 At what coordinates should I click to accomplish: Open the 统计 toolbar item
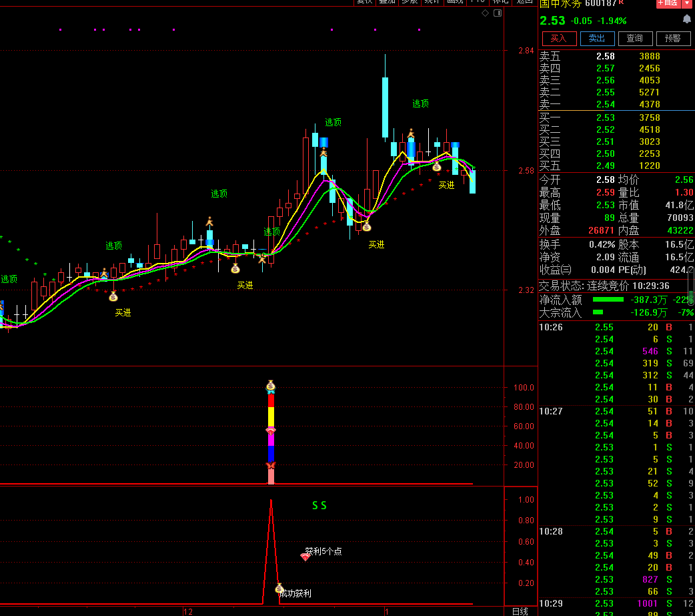coord(432,2)
